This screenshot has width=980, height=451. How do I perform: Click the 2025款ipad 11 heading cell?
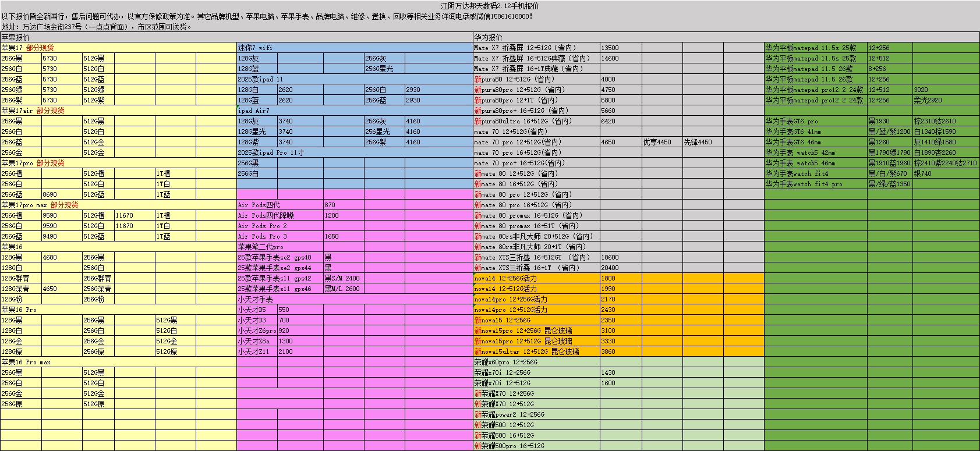coord(260,79)
